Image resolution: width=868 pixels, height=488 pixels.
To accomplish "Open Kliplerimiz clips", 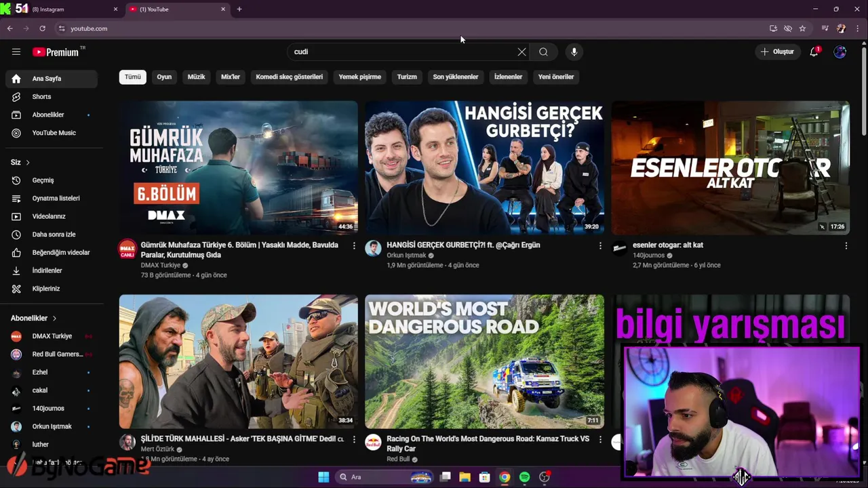I will pos(52,289).
